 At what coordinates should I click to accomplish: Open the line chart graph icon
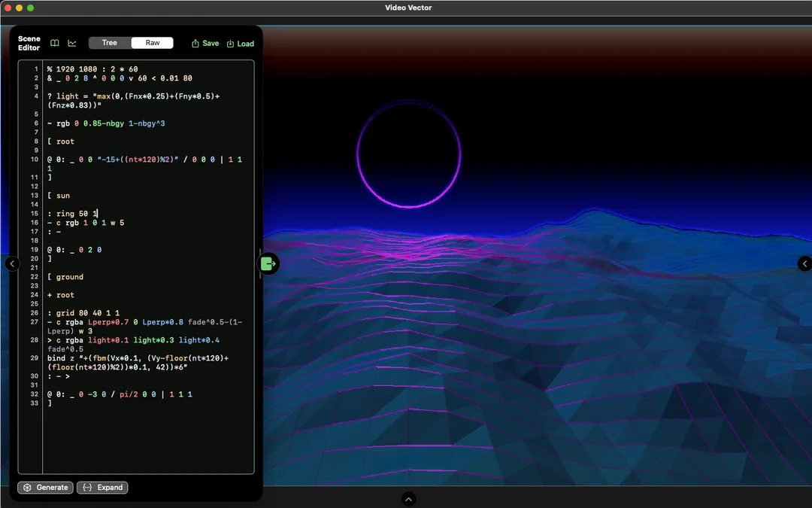point(72,43)
